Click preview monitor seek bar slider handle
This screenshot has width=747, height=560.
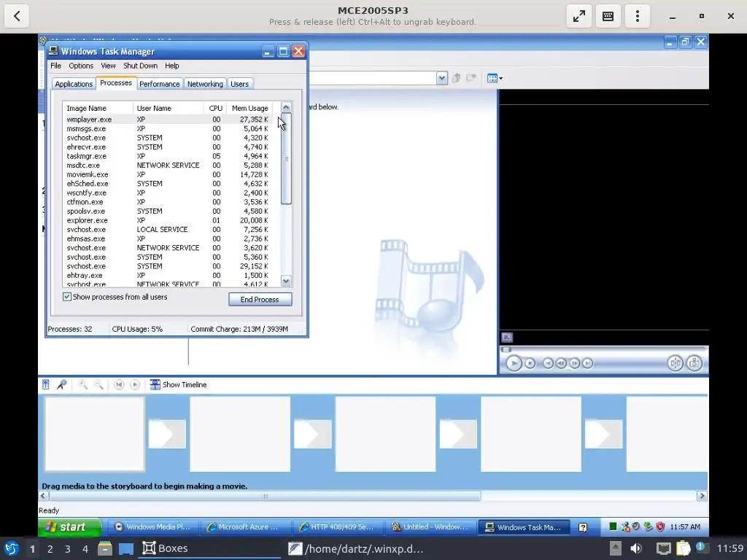pyautogui.click(x=506, y=349)
